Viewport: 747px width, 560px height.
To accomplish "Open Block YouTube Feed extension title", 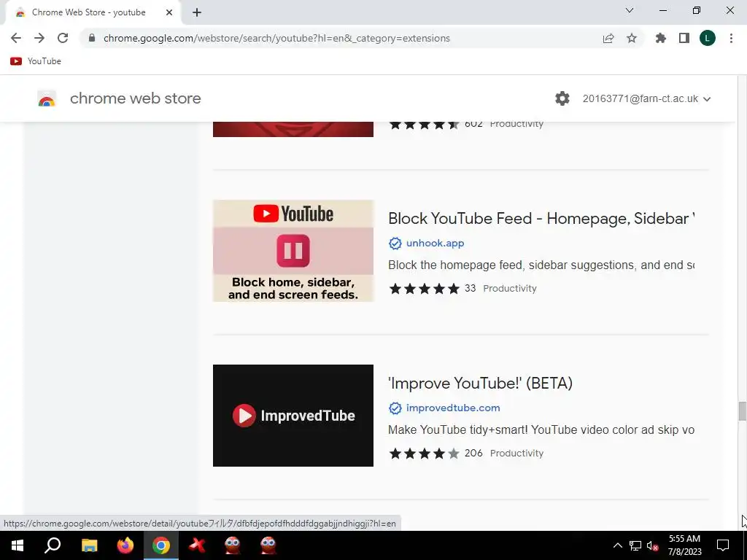I will (541, 219).
